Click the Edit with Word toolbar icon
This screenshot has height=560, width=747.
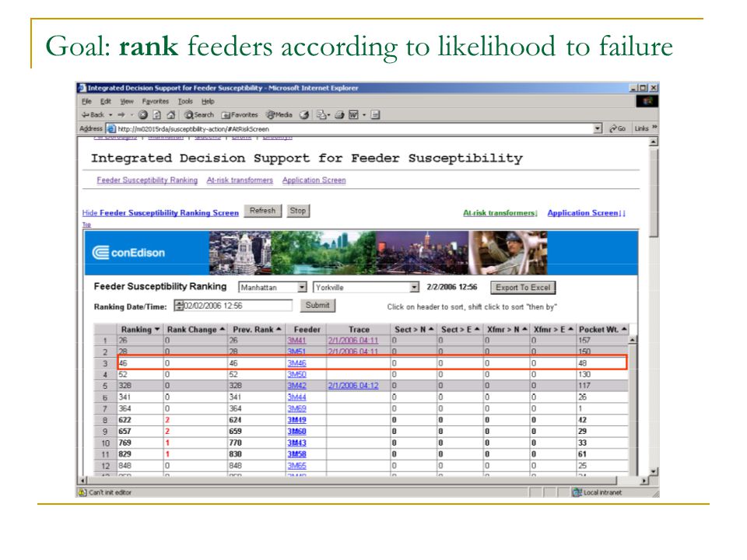353,115
